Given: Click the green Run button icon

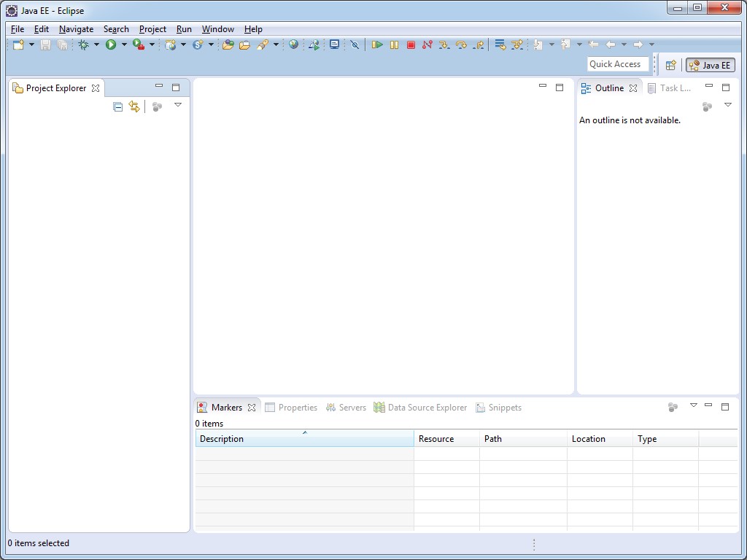Looking at the screenshot, I should (111, 44).
